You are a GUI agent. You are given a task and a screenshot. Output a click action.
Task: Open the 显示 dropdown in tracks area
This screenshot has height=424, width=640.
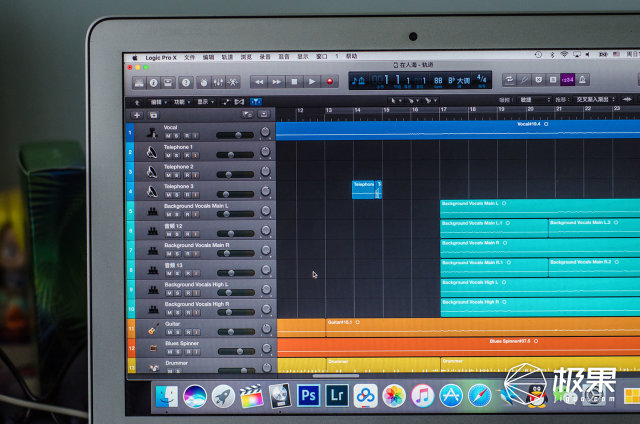pos(205,102)
